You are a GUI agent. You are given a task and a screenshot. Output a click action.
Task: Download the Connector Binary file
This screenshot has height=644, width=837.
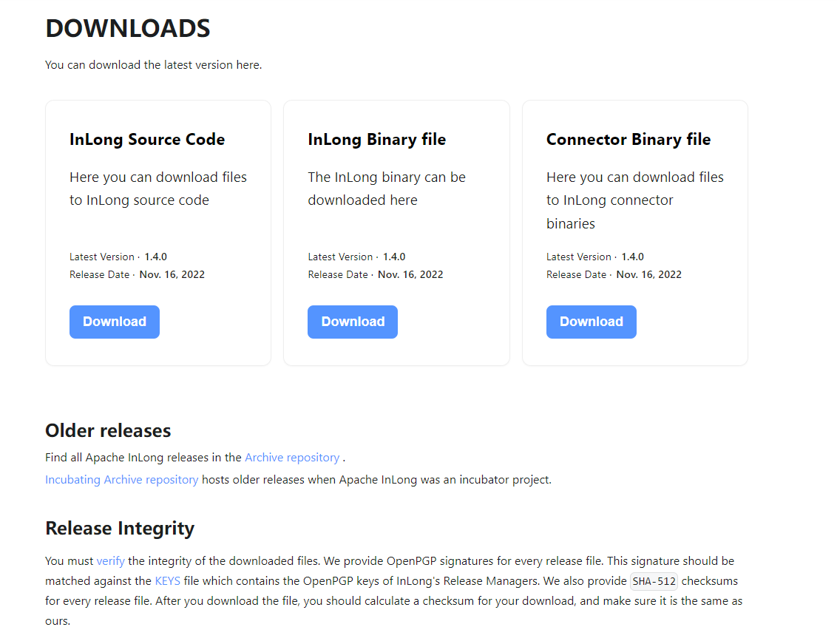click(591, 322)
